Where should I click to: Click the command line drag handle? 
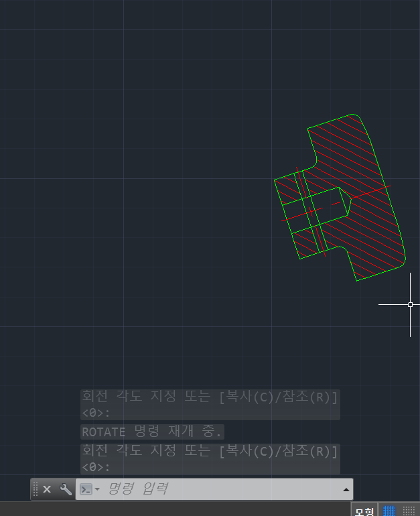(x=36, y=489)
